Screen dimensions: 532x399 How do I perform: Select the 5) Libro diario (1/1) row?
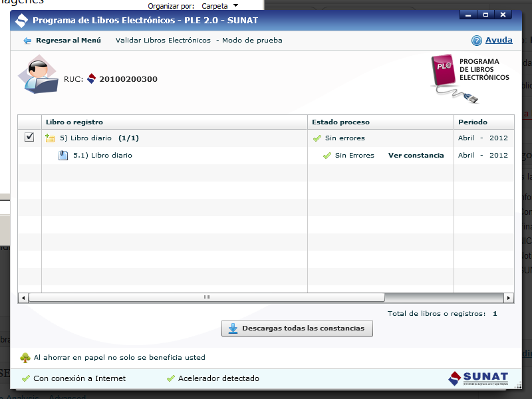click(x=266, y=138)
